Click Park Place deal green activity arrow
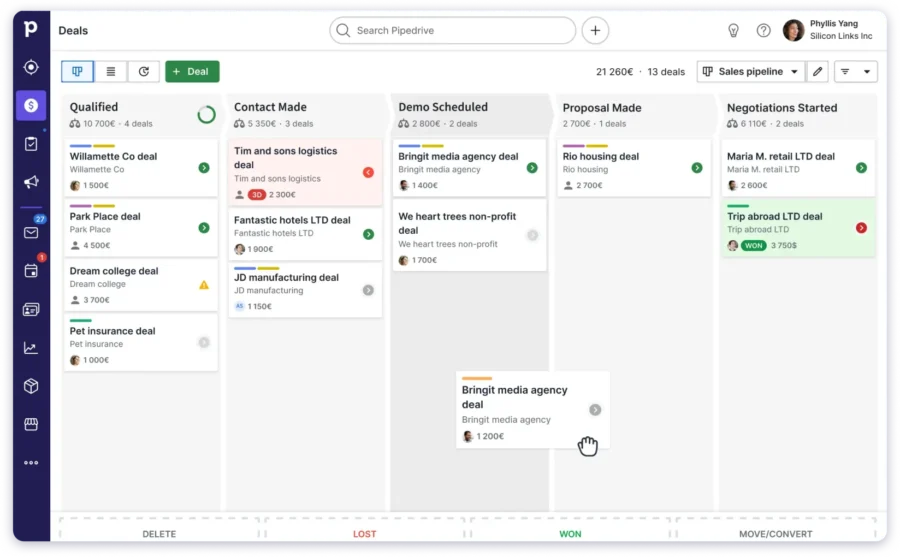Image resolution: width=900 pixels, height=557 pixels. coord(204,228)
